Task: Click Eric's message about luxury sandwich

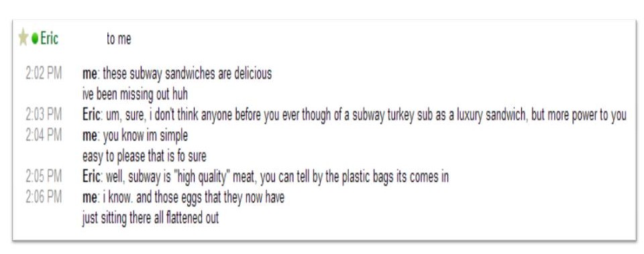Action: (x=366, y=115)
